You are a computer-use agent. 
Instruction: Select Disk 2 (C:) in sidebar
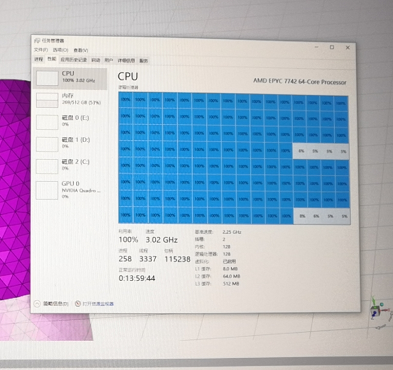tap(70, 165)
